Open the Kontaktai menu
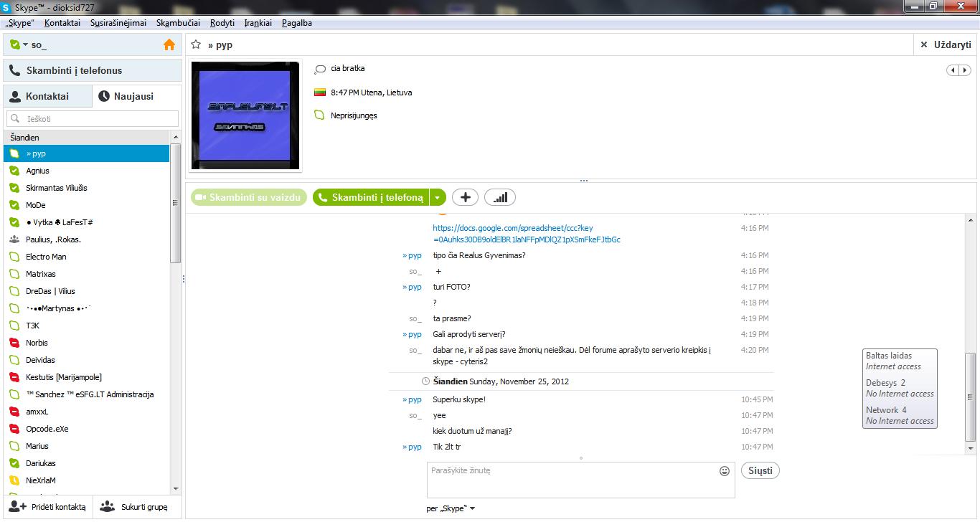This screenshot has width=980, height=522. [x=62, y=23]
